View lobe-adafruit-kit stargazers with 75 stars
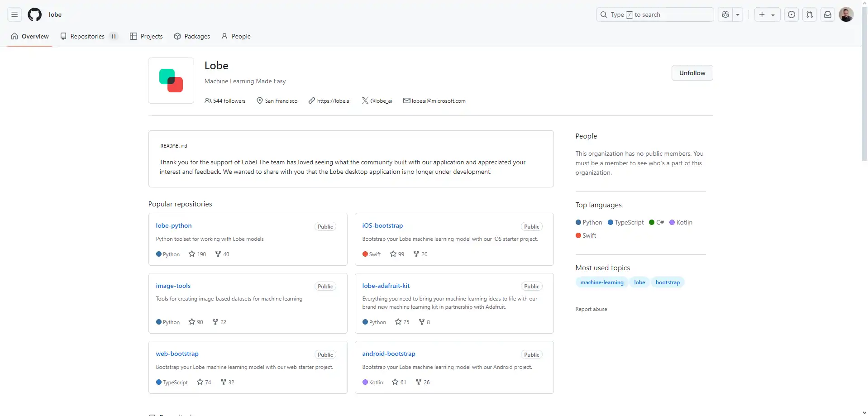Image resolution: width=868 pixels, height=416 pixels. click(402, 322)
